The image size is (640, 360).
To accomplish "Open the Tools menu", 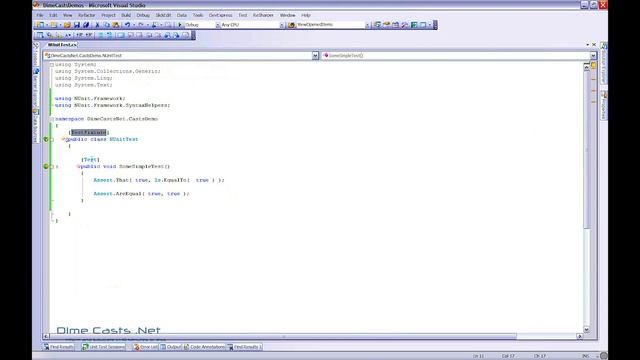I will pyautogui.click(x=198, y=15).
